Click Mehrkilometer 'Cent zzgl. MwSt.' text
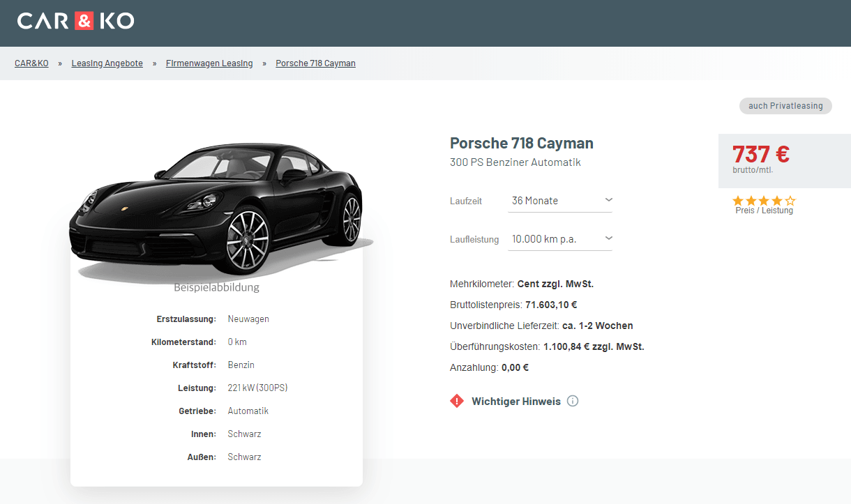Viewport: 851px width, 504px height. [555, 284]
